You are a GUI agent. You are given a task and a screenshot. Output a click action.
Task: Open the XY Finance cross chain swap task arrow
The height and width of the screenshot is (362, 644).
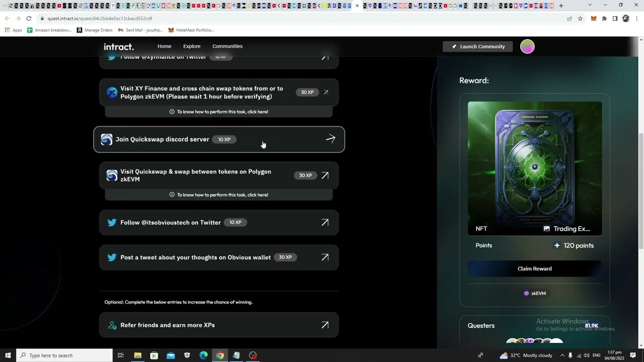326,93
